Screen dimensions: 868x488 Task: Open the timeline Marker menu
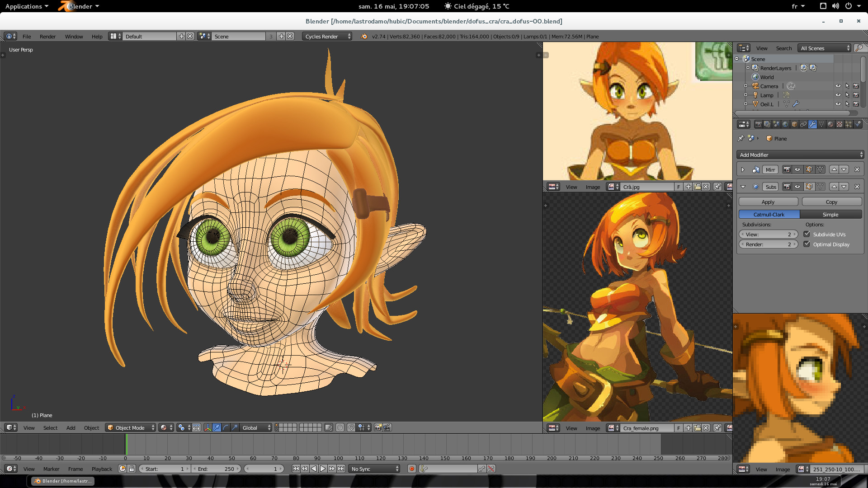click(x=51, y=469)
